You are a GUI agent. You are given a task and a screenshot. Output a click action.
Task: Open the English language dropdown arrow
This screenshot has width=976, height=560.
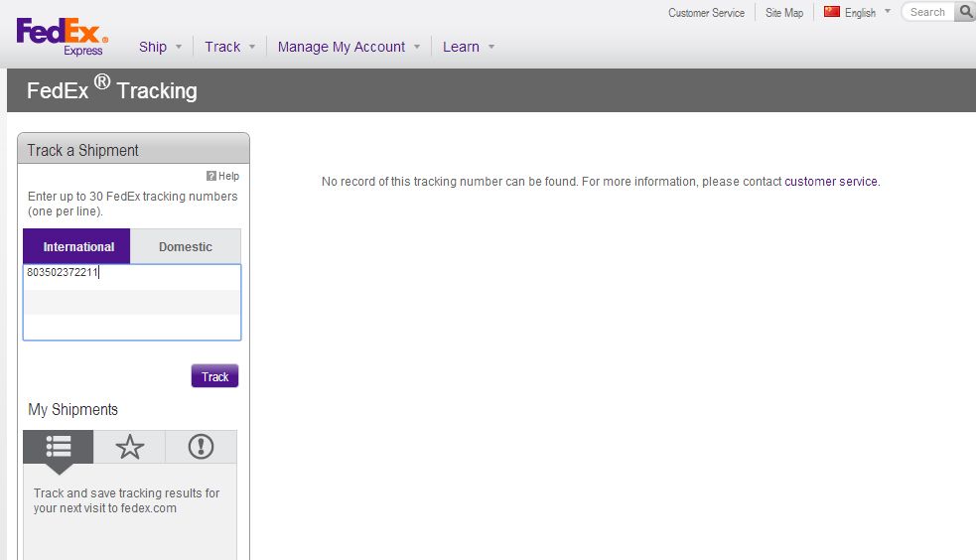point(888,11)
